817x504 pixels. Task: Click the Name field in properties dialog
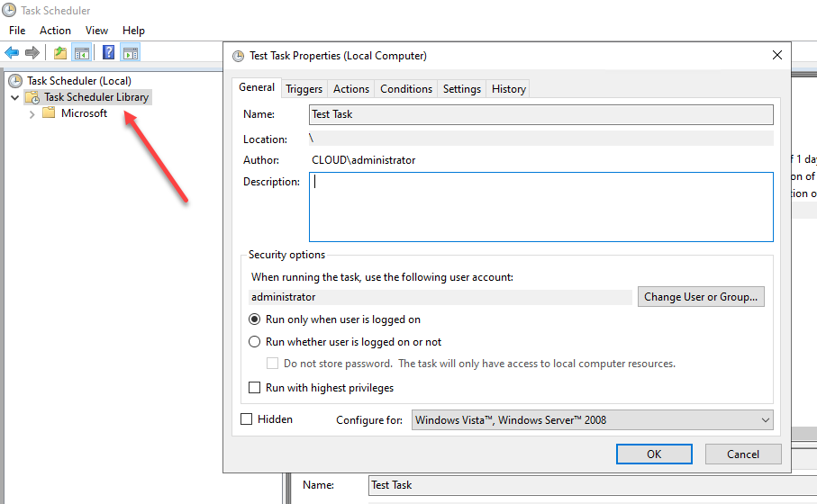click(540, 114)
